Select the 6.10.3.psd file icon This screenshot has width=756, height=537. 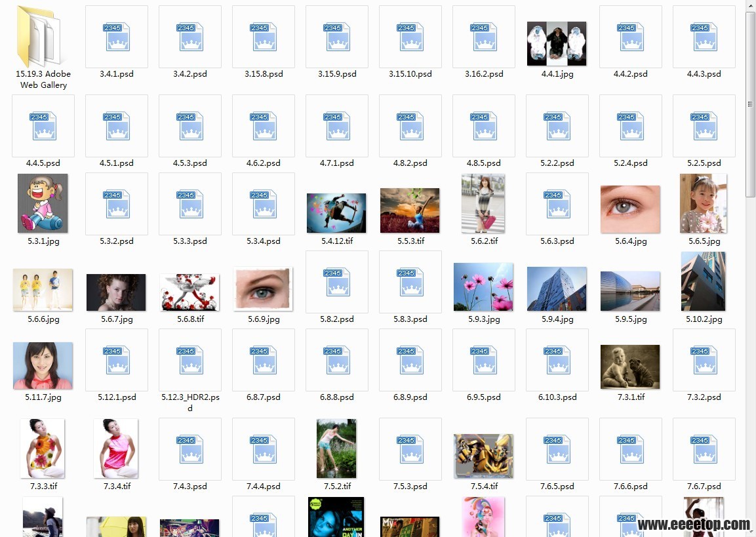pos(557,360)
